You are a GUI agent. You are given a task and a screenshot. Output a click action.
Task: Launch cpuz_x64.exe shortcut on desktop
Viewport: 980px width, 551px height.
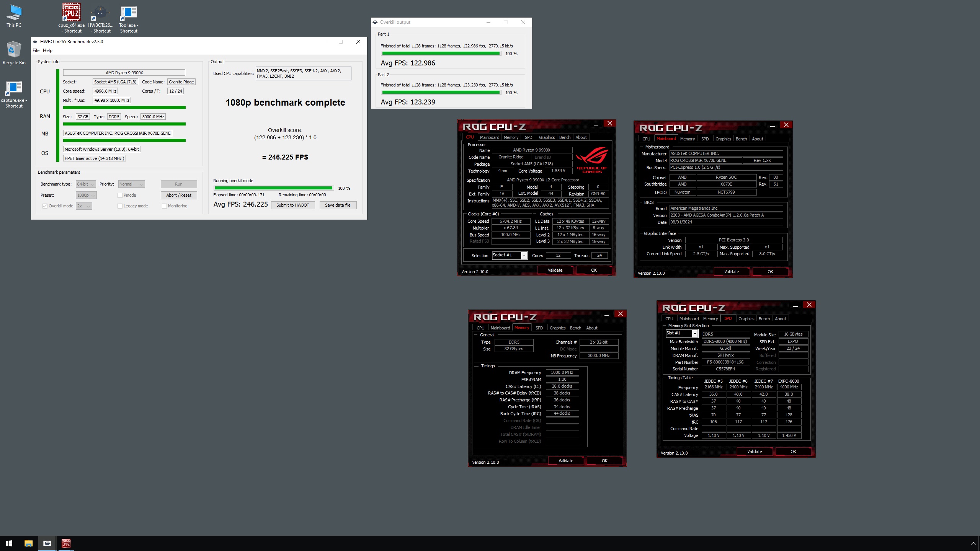(72, 18)
